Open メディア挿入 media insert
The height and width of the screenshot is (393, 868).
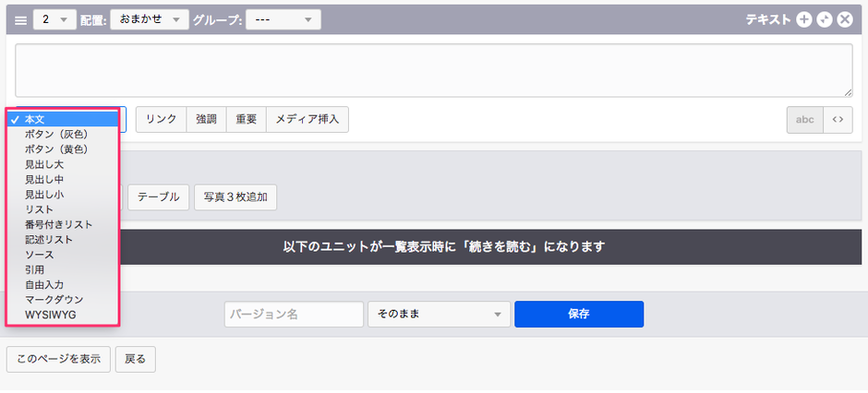pyautogui.click(x=307, y=119)
